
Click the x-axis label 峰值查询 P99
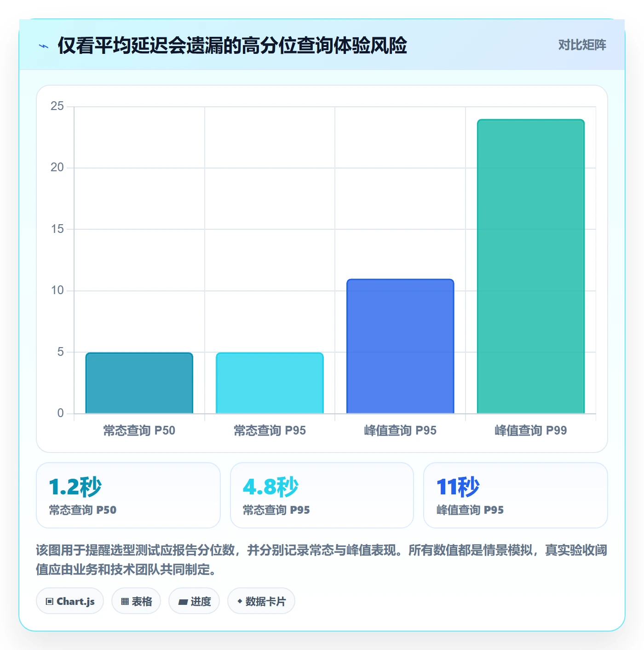click(x=531, y=430)
